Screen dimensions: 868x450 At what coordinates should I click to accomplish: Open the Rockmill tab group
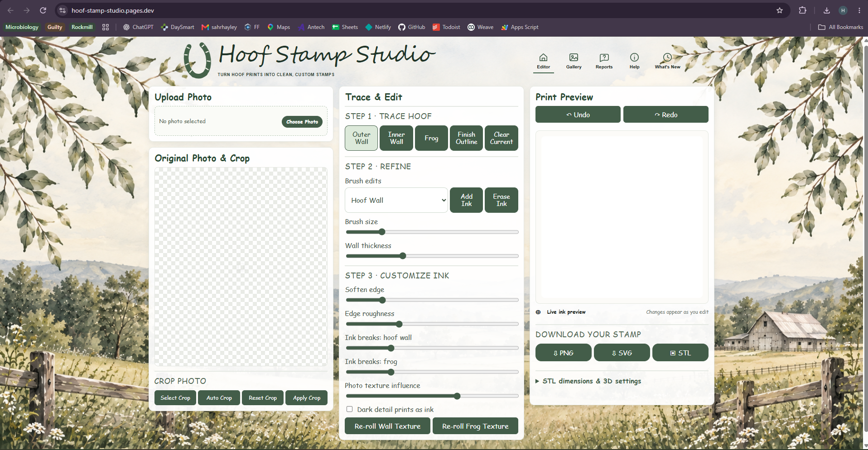click(x=82, y=27)
